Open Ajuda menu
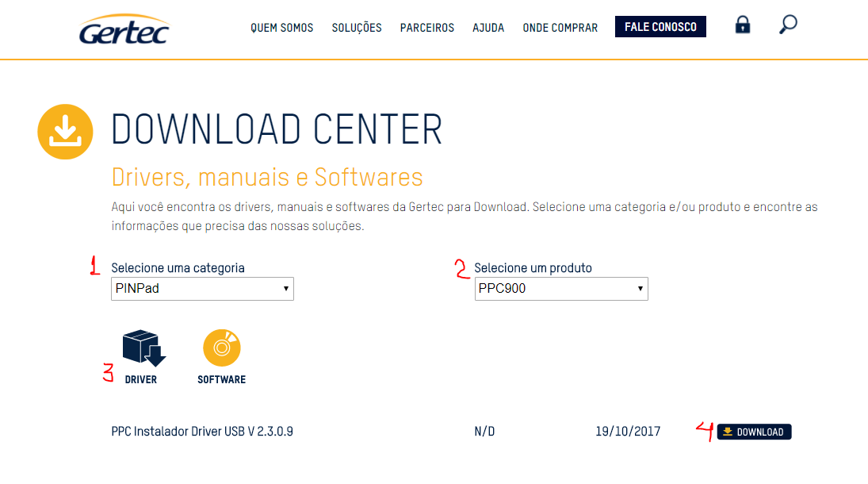 (x=488, y=28)
